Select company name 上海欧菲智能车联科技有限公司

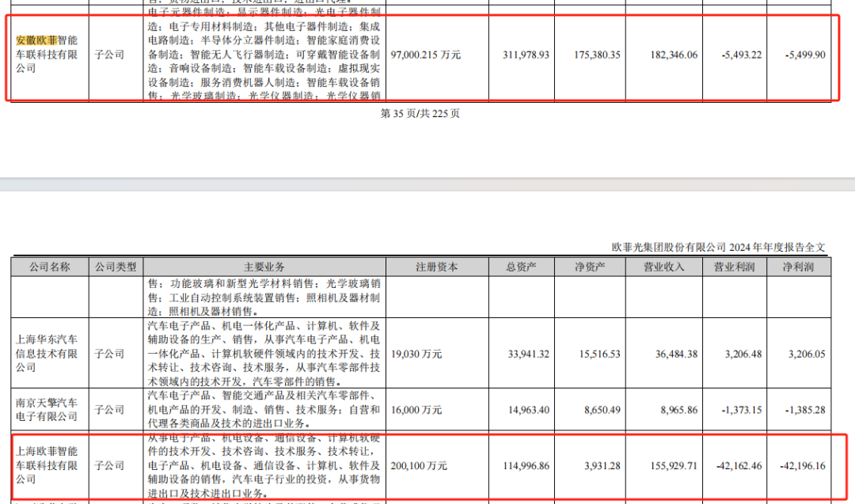tap(47, 465)
